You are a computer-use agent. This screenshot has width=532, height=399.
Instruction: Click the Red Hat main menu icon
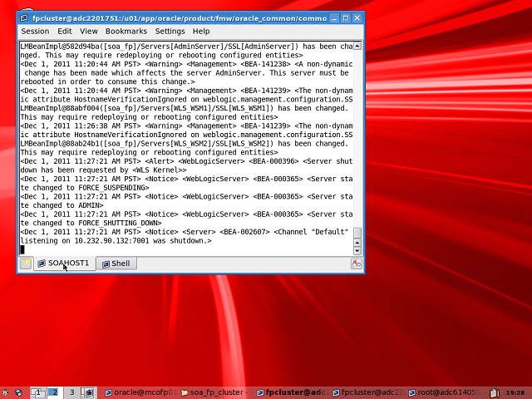(x=6, y=392)
